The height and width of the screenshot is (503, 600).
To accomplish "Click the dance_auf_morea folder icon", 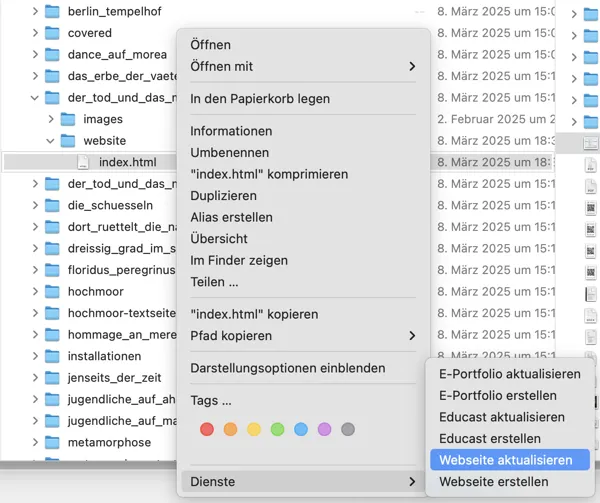I will pyautogui.click(x=52, y=54).
